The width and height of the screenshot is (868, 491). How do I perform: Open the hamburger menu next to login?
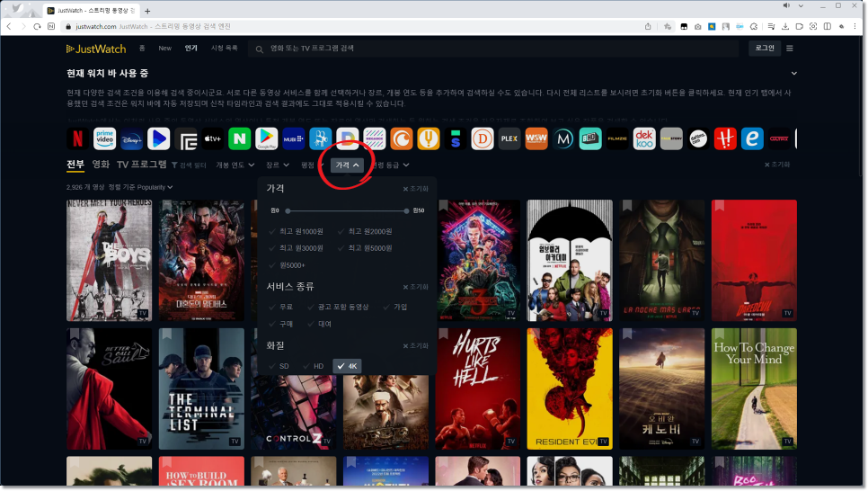coord(790,49)
